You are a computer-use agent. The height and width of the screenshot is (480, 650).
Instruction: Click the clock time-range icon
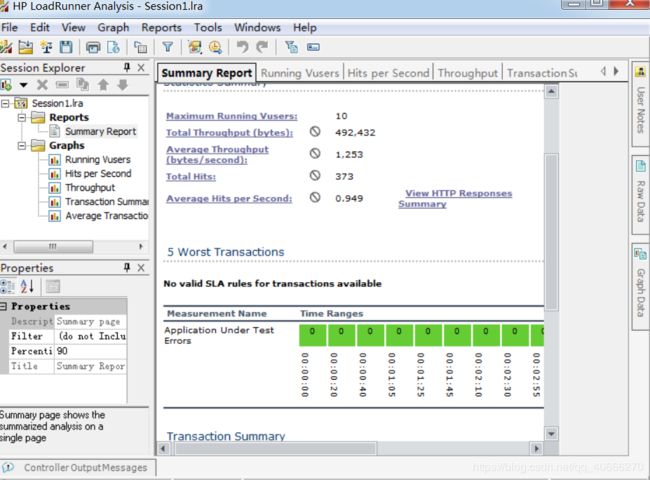(215, 47)
